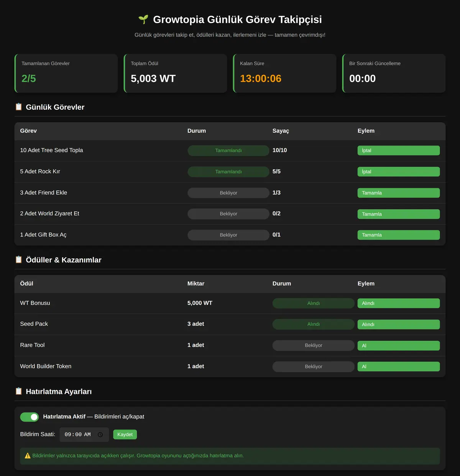Open the clock picker in the Bildirim Saati field

(x=100, y=435)
